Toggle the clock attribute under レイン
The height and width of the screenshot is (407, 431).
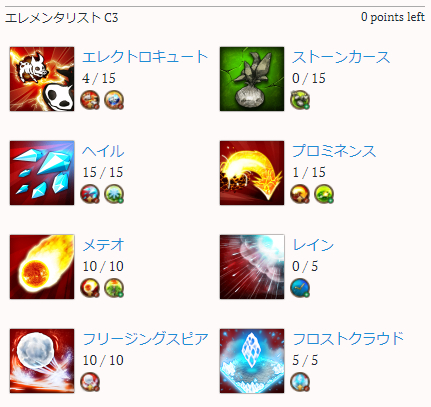[x=300, y=288]
